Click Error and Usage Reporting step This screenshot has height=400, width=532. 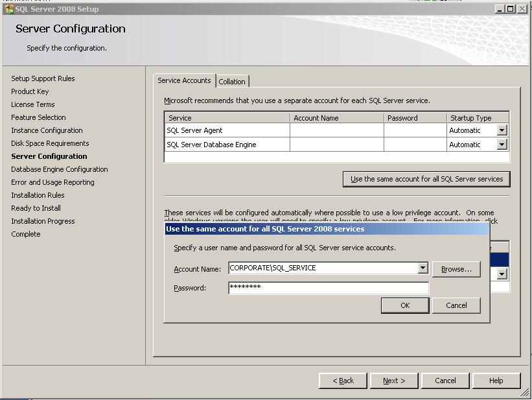[x=52, y=182]
